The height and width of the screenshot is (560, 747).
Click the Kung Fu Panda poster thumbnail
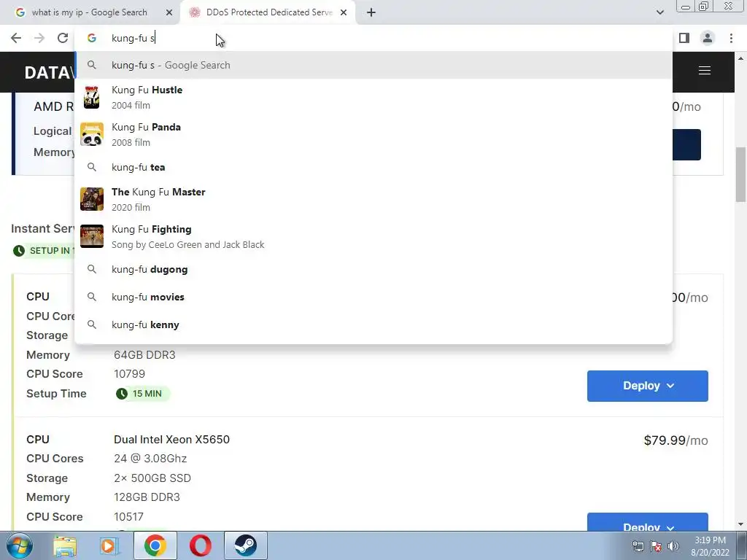click(x=91, y=134)
